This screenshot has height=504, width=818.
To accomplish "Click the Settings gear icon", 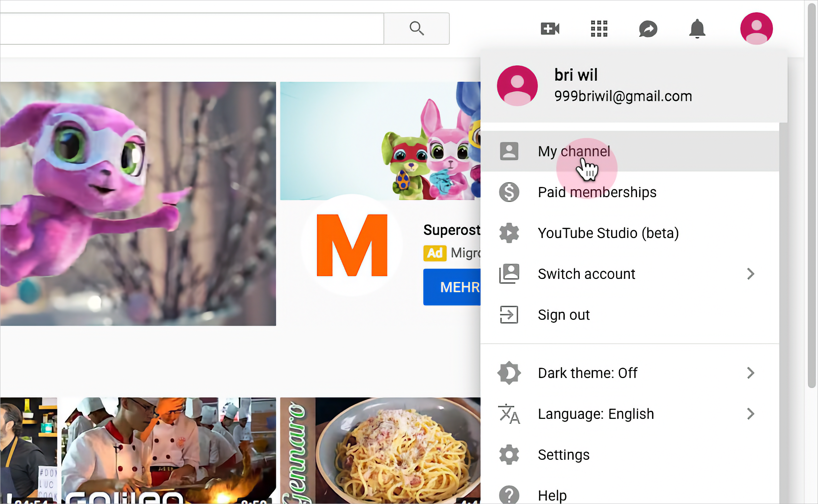I will (x=509, y=455).
